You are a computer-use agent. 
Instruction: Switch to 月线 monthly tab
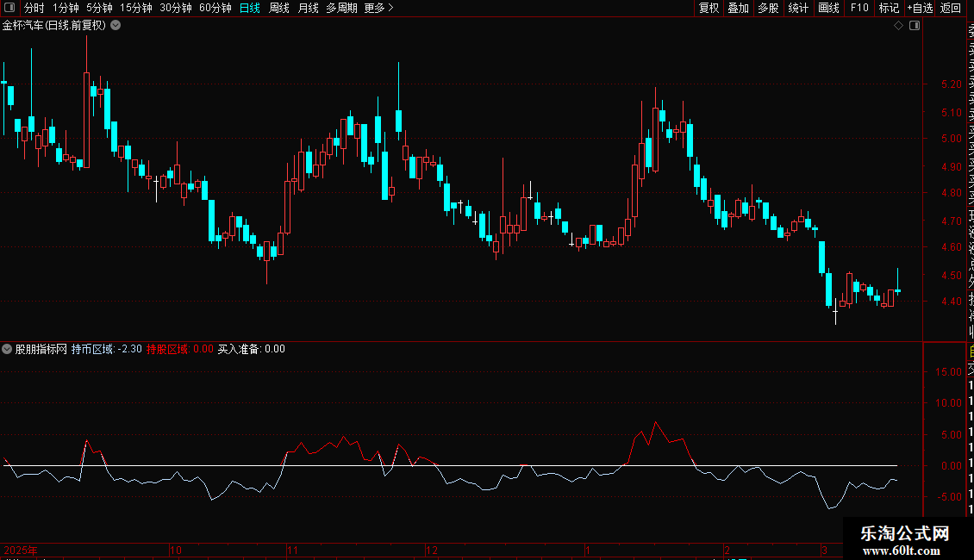(x=308, y=8)
